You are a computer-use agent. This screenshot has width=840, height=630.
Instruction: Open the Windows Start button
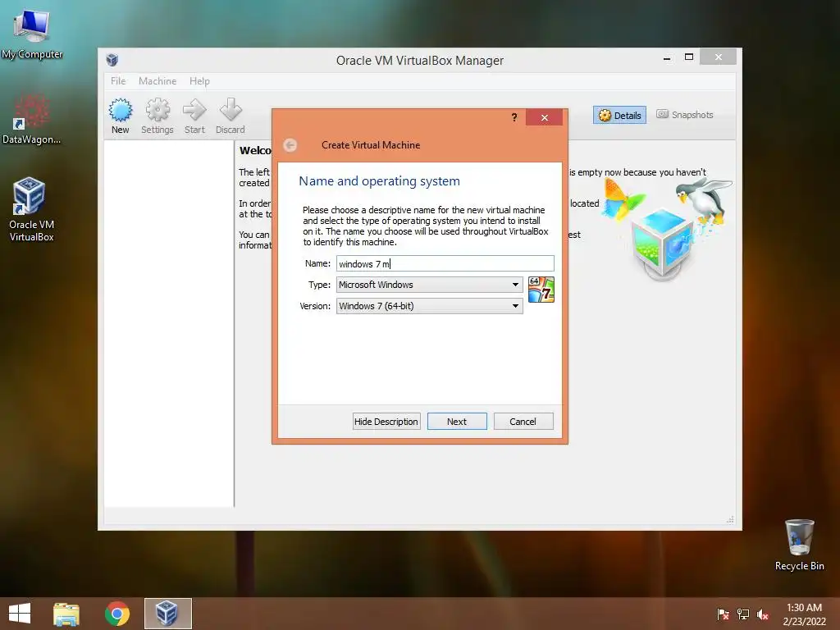point(20,614)
